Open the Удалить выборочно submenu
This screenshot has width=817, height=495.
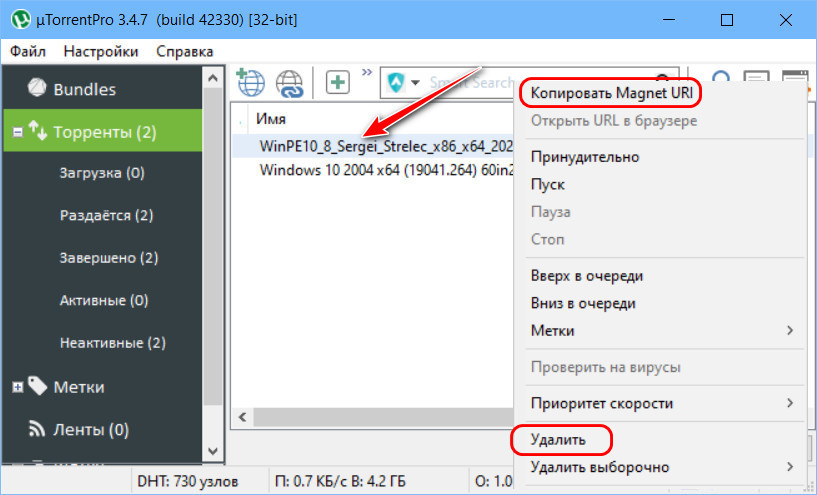coord(660,467)
